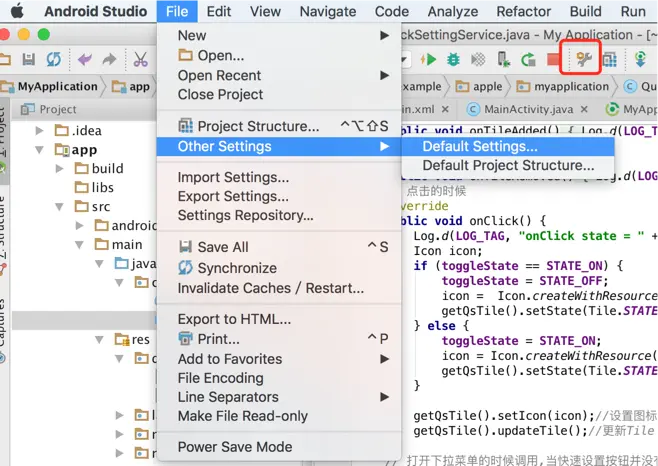Open the Captures side tab
The image size is (658, 466).
tap(3, 323)
